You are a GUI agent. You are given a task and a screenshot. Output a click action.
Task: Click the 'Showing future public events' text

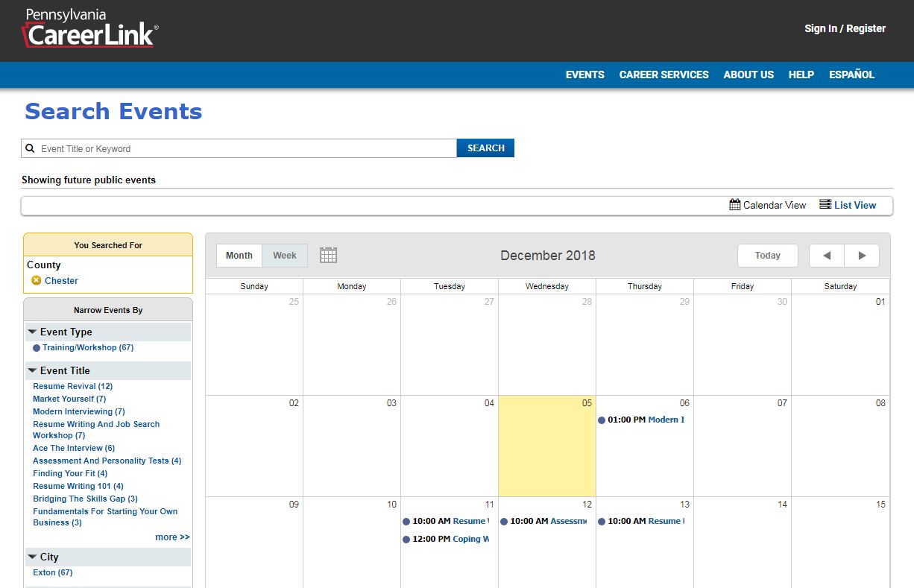click(89, 180)
